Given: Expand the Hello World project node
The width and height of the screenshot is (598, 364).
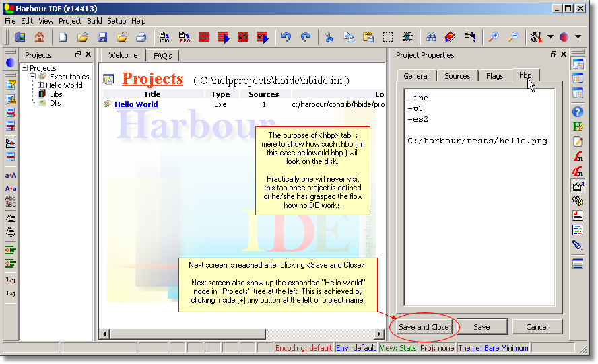Looking at the screenshot, I should point(40,85).
